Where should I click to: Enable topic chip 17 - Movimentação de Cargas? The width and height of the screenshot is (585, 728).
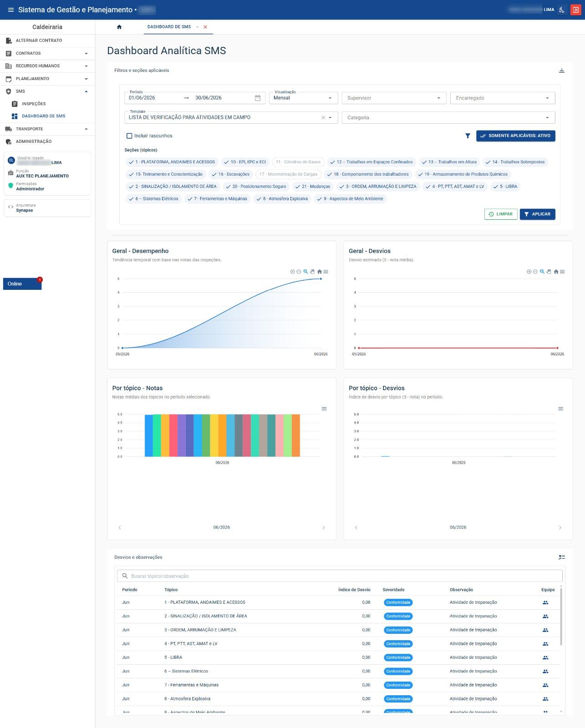click(x=289, y=174)
